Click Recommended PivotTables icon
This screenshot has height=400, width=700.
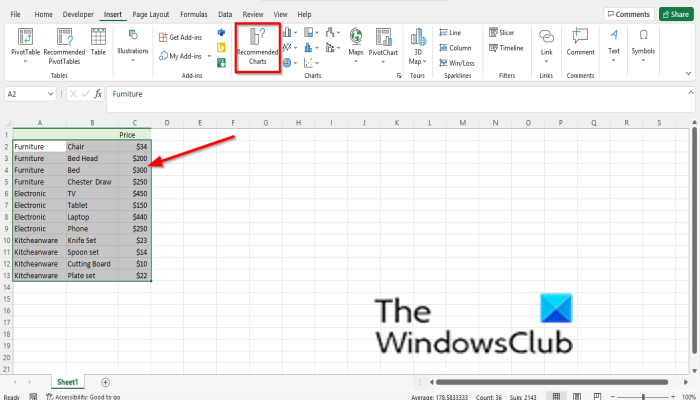coord(64,46)
